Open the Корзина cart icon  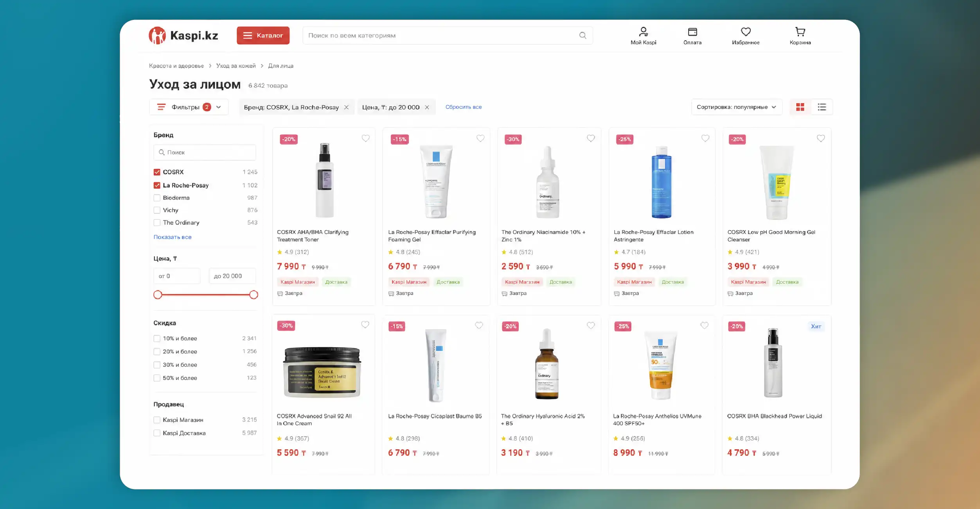800,36
